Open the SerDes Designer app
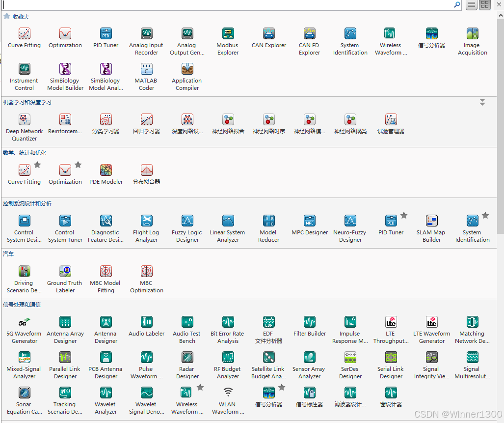 tap(350, 365)
